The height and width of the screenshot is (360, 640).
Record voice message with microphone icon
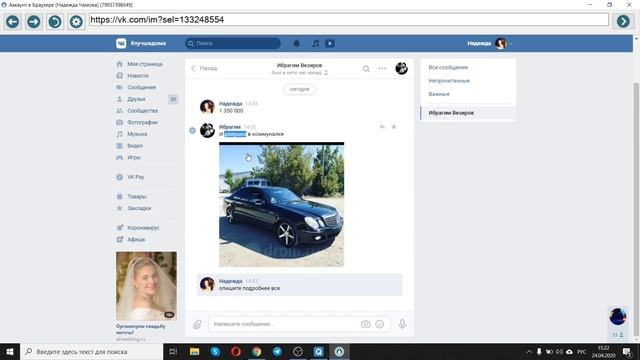[x=402, y=324]
